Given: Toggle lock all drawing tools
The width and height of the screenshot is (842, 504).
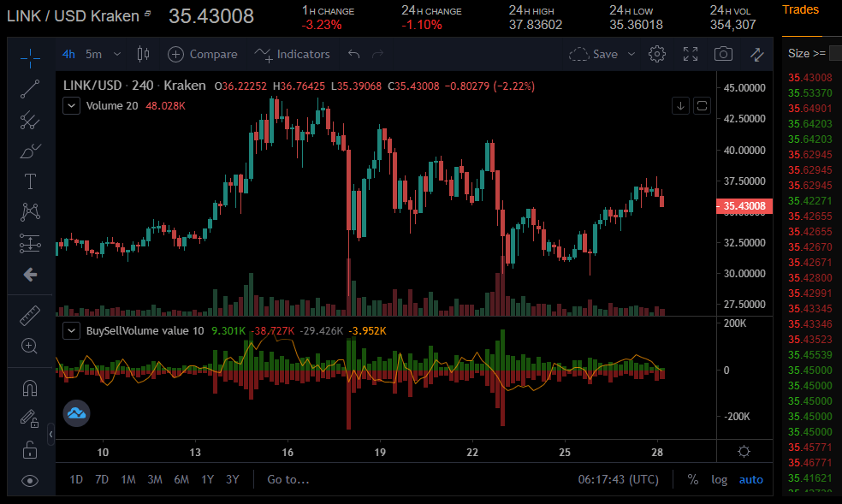Looking at the screenshot, I should 30,450.
